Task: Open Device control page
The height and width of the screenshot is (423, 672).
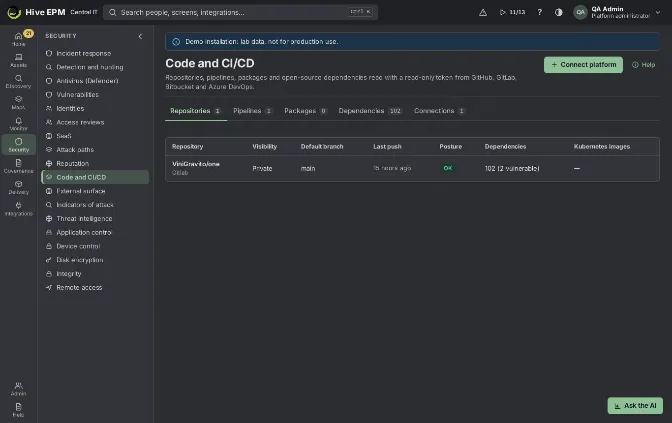Action: point(95,246)
